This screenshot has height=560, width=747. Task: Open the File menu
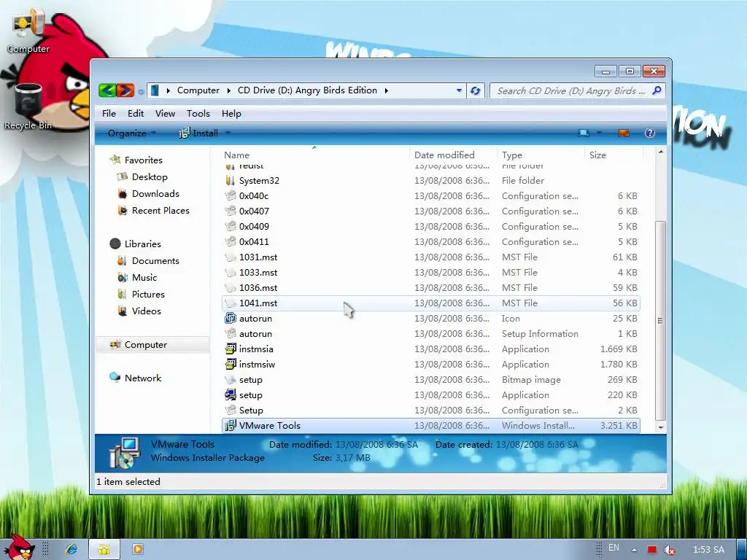109,113
